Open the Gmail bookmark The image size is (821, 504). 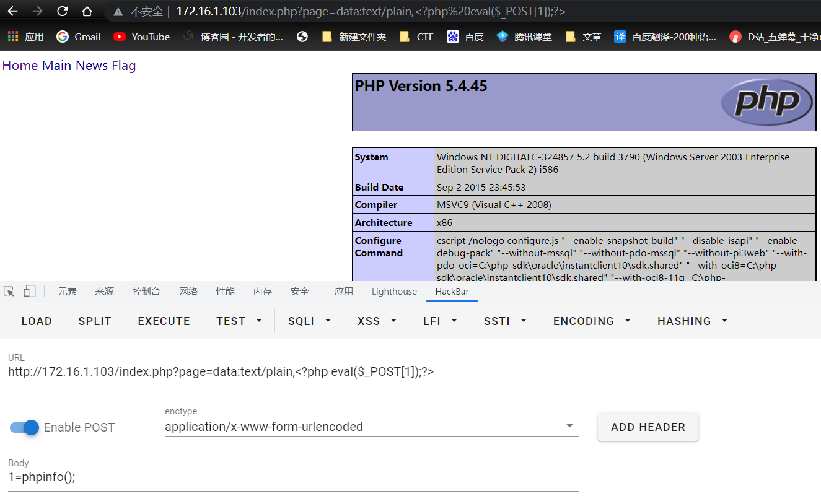(79, 37)
